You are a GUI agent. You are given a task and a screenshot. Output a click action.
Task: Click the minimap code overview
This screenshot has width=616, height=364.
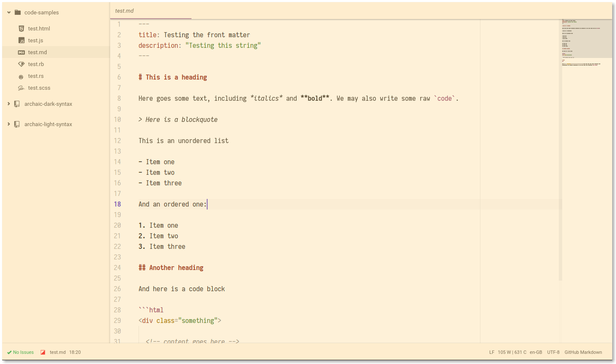[x=587, y=42]
